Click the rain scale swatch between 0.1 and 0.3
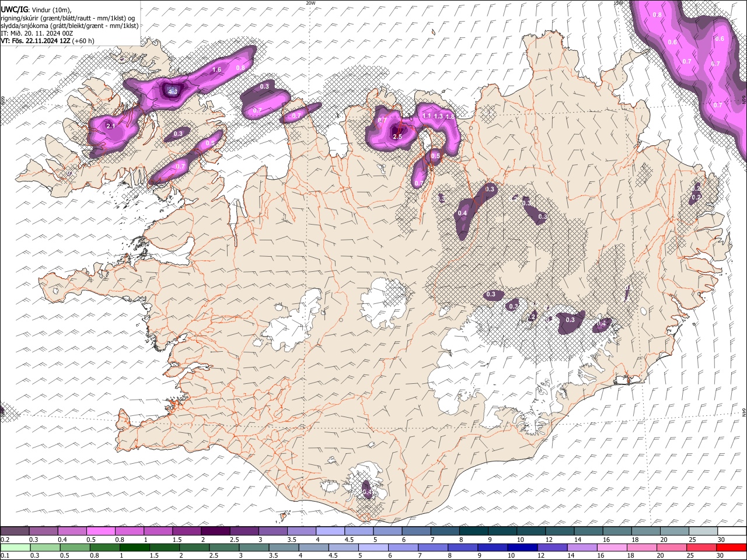 (15, 547)
